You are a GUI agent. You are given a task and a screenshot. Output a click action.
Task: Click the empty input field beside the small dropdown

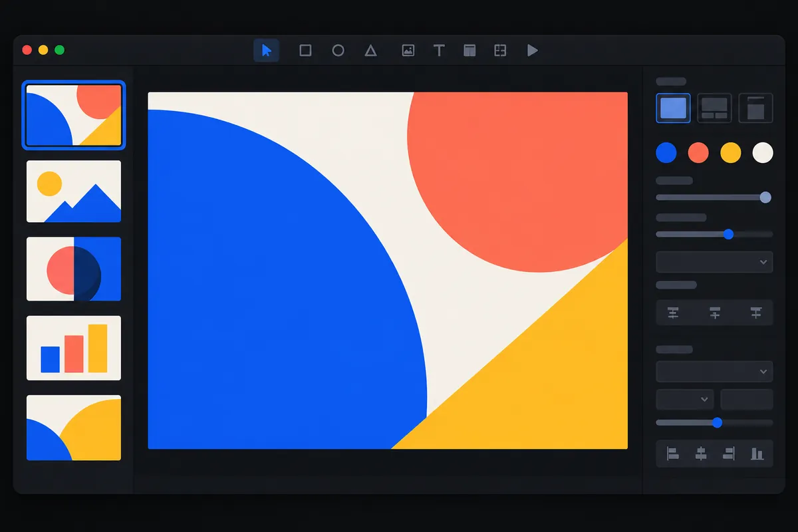[x=747, y=399]
